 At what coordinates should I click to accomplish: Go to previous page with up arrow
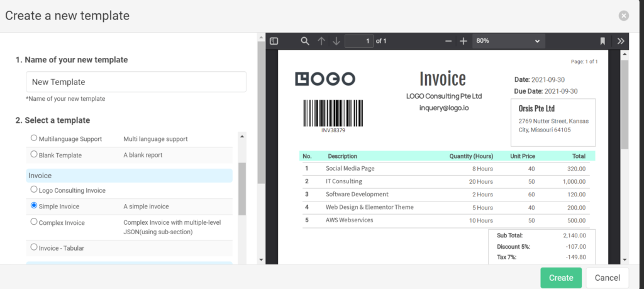(x=321, y=41)
